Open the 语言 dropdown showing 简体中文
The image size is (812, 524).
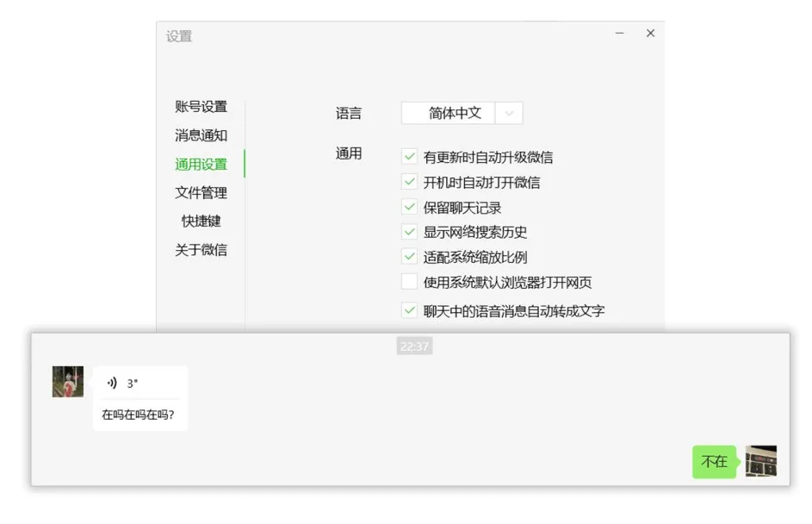pyautogui.click(x=462, y=113)
